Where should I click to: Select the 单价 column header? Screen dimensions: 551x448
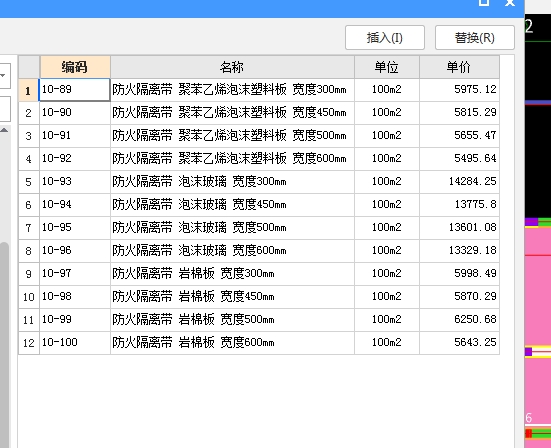click(459, 67)
